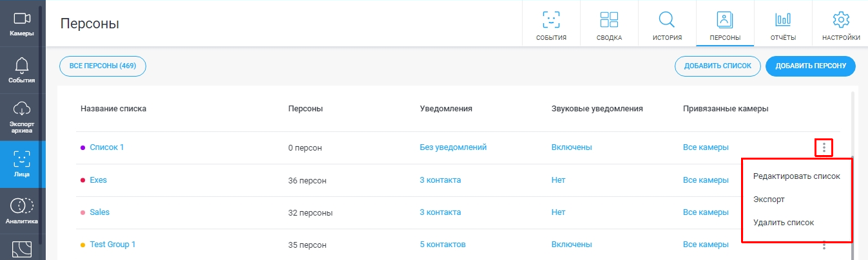Open the События bell icon in sidebar
Screen dimensions: 868x260
coord(22,71)
